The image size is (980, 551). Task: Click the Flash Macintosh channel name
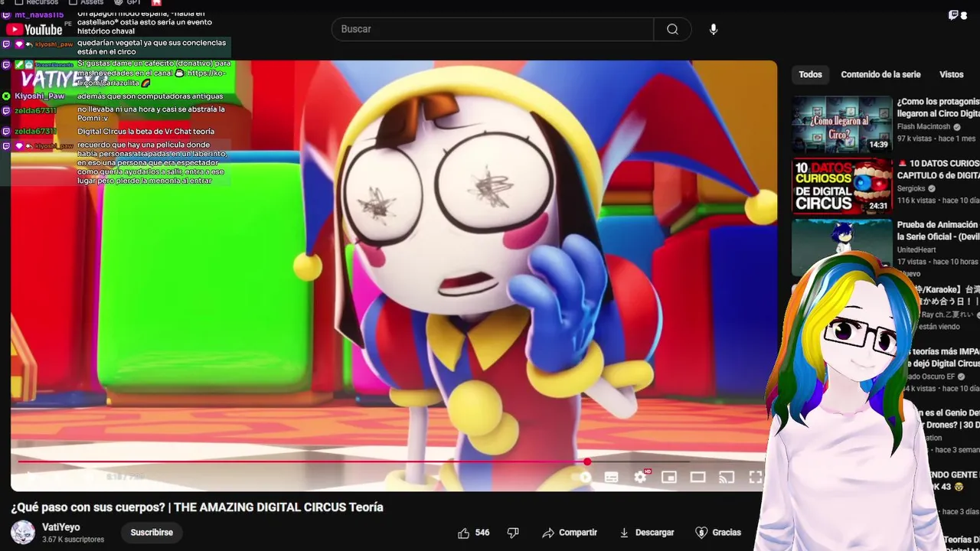click(x=924, y=126)
